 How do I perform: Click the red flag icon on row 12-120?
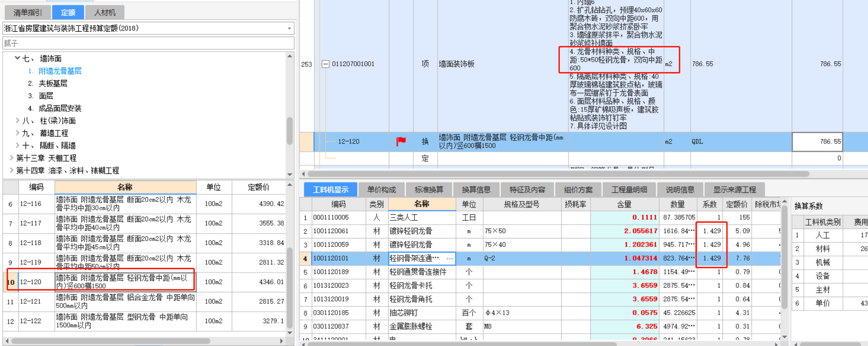click(x=401, y=141)
